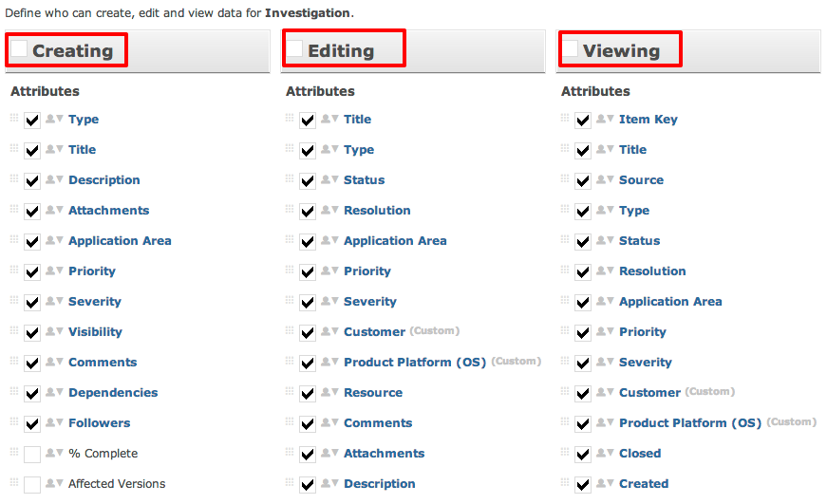Uncheck Editing Description checkbox
Screen dimensions: 827x504
coord(308,484)
